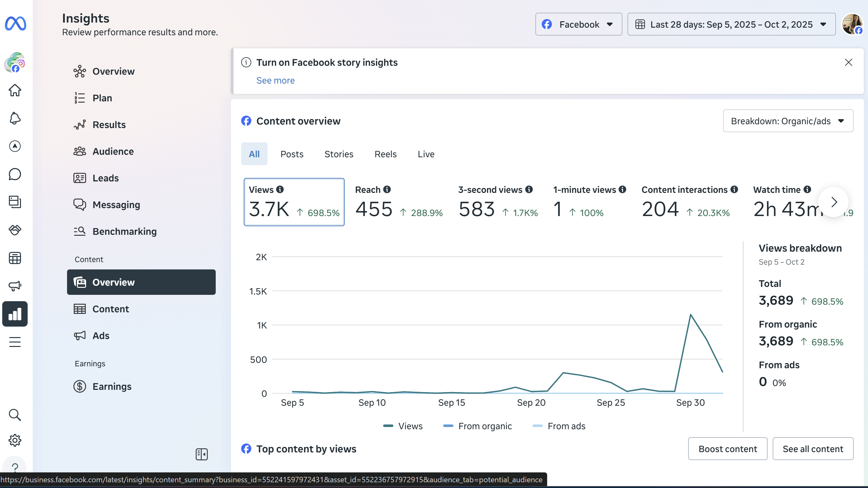Open the Meta logo home
The height and width of the screenshot is (488, 868).
point(16,24)
